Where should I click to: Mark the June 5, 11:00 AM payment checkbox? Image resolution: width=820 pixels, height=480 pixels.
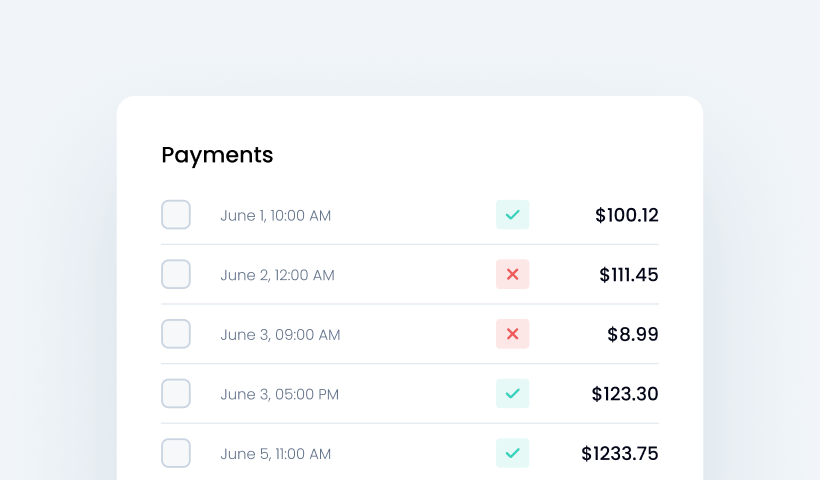tap(176, 453)
